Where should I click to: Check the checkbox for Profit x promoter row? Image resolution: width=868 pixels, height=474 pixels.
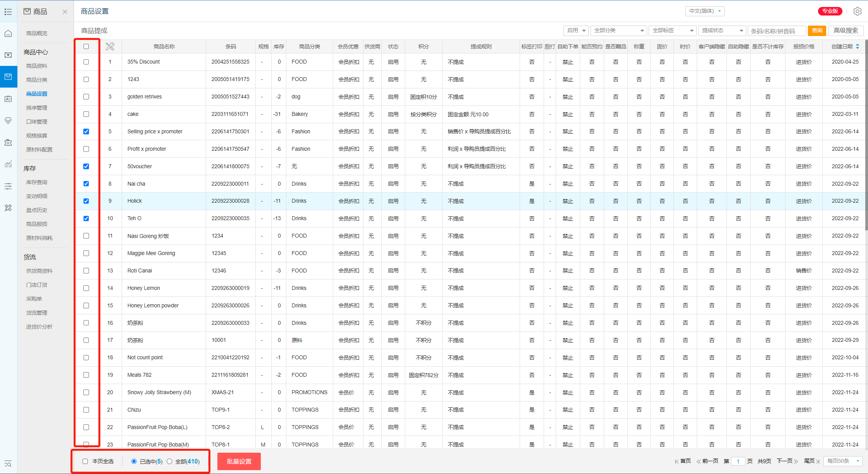tap(86, 149)
